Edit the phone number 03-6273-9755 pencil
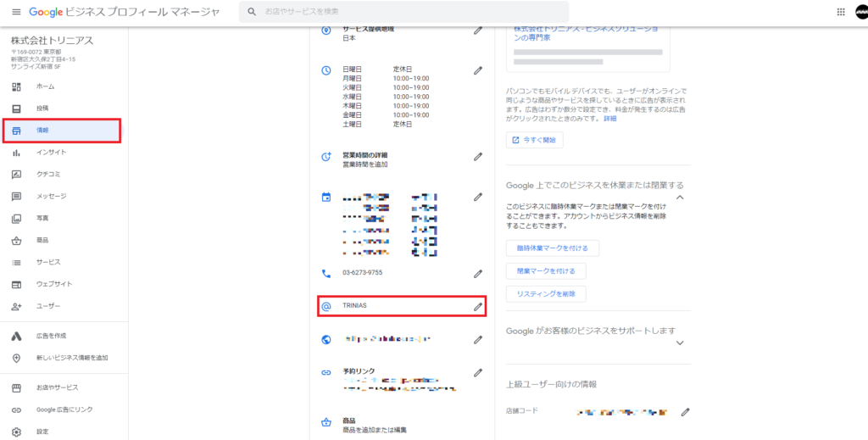Screen dimensions: 868x440 478,273
